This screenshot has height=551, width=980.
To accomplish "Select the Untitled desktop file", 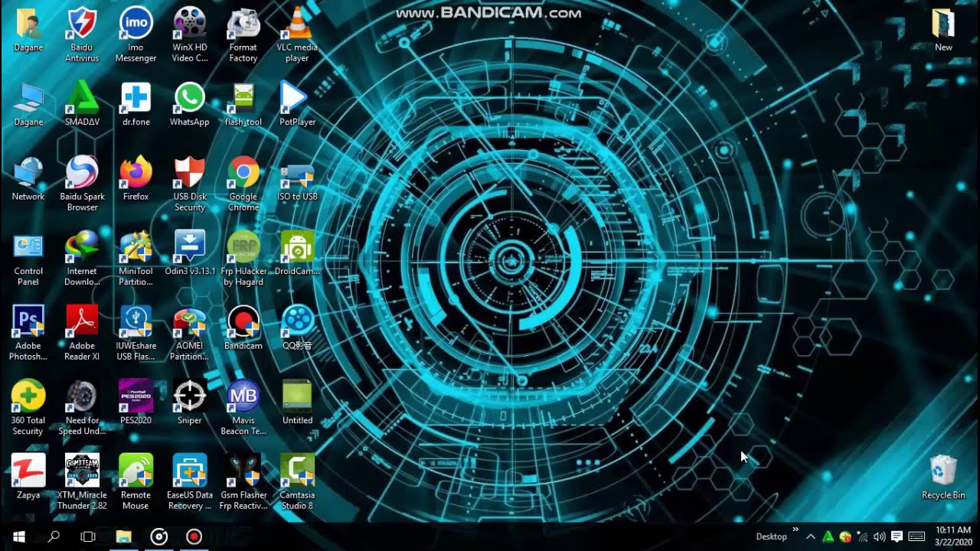I will [297, 402].
